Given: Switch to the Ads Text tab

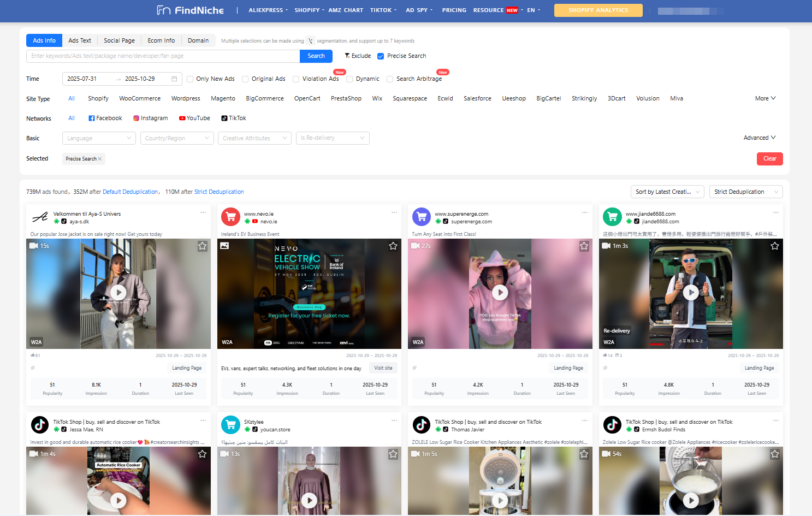Looking at the screenshot, I should coord(80,40).
